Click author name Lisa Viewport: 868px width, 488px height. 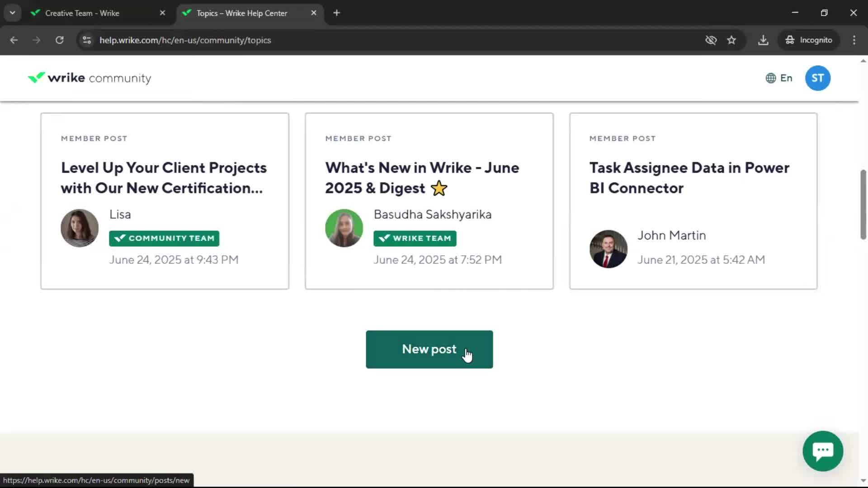[120, 215]
